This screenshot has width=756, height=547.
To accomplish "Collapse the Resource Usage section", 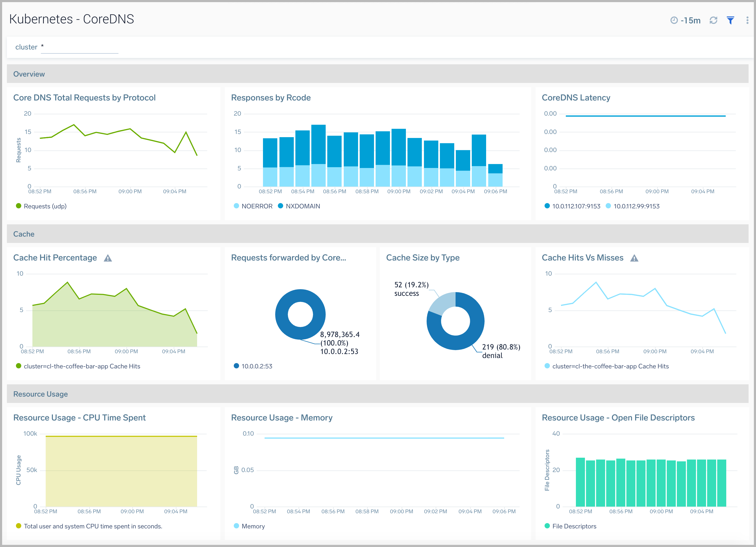I will [40, 394].
